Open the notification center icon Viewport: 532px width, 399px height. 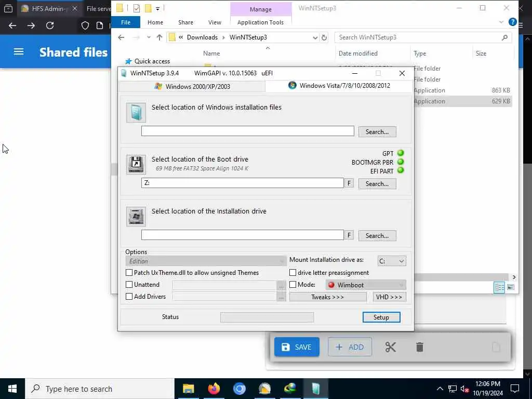click(x=515, y=389)
